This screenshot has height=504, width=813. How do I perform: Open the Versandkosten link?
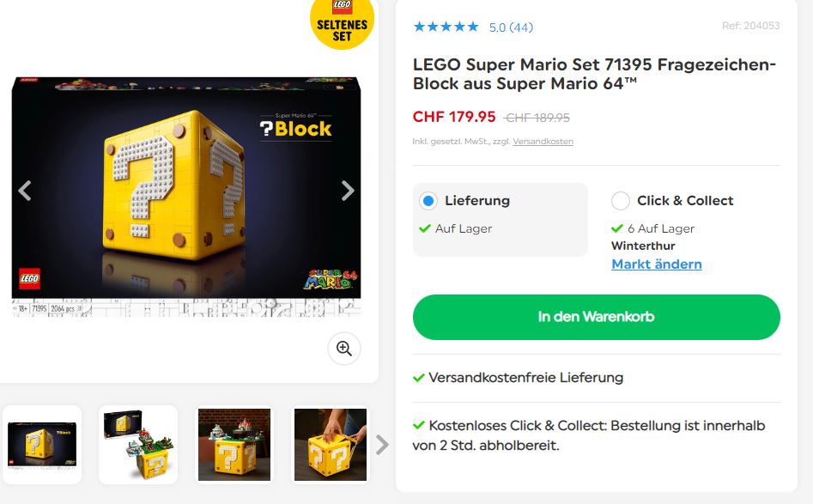pyautogui.click(x=543, y=141)
